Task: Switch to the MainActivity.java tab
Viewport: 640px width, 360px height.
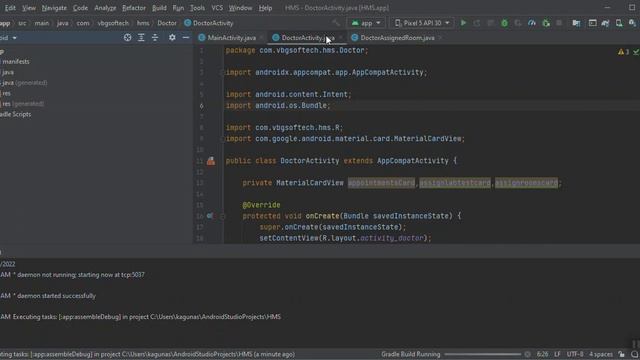Action: (x=231, y=38)
